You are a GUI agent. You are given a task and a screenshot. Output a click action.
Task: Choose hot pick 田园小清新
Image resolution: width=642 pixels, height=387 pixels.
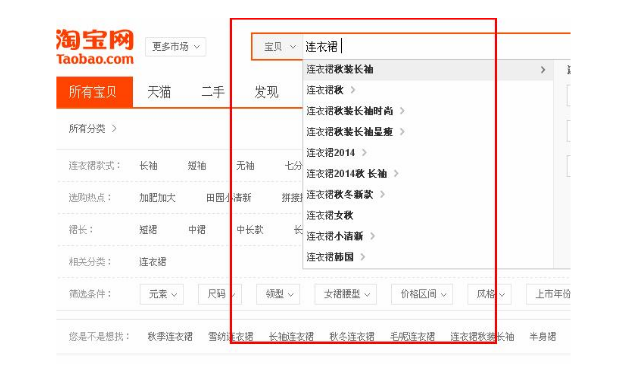(x=228, y=198)
